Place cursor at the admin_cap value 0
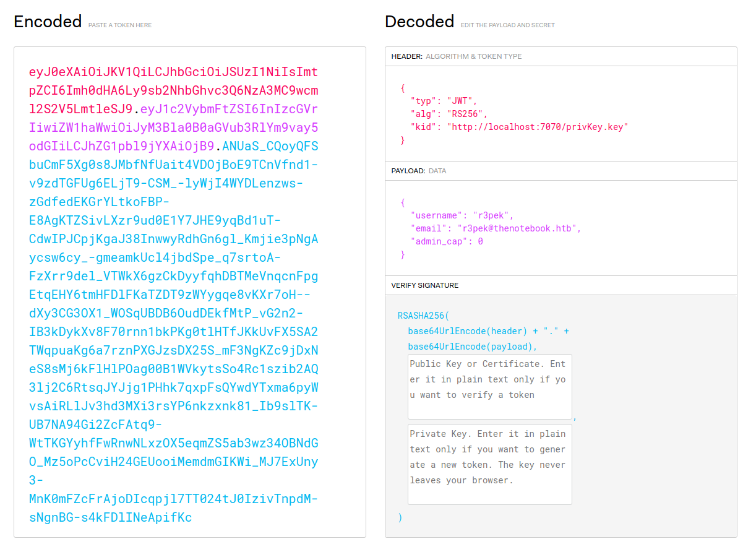The image size is (756, 552). tap(480, 241)
